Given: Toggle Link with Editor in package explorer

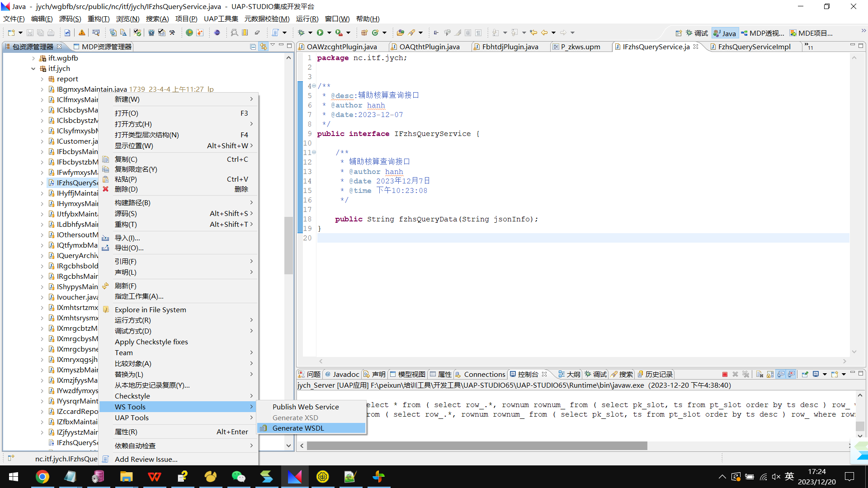Looking at the screenshot, I should click(x=263, y=47).
